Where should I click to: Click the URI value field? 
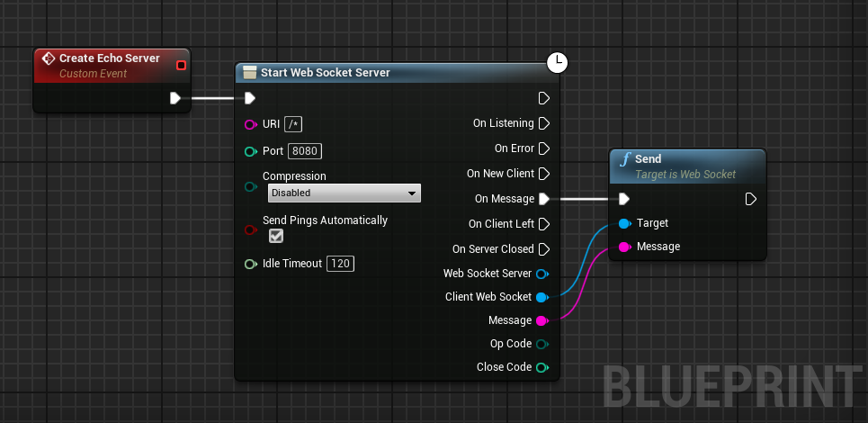coord(293,124)
